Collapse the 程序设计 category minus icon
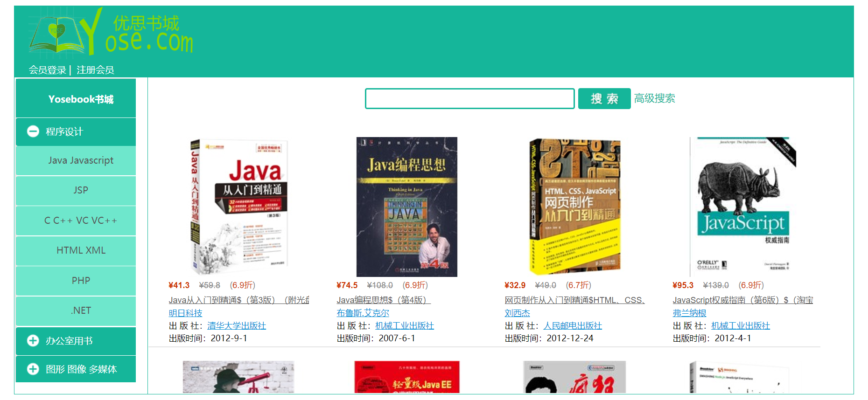Viewport: 868px width, 400px height. [x=33, y=131]
